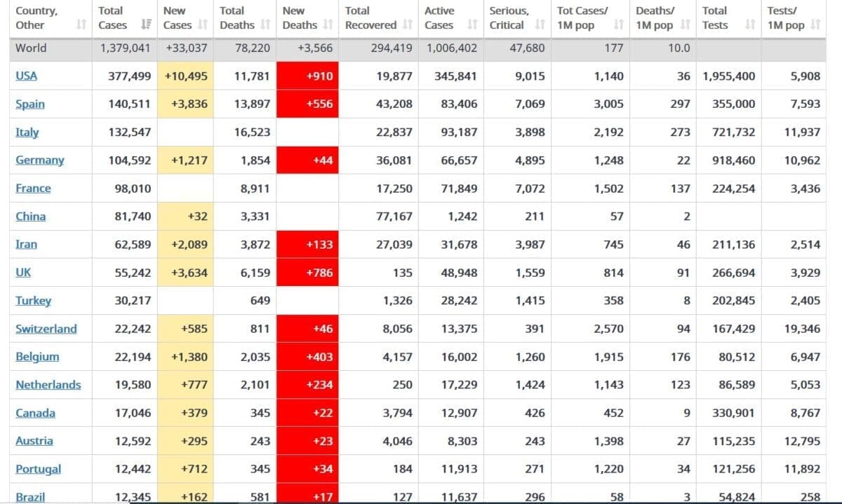The image size is (842, 504).
Task: Select USA new deaths red cell
Action: (x=307, y=76)
